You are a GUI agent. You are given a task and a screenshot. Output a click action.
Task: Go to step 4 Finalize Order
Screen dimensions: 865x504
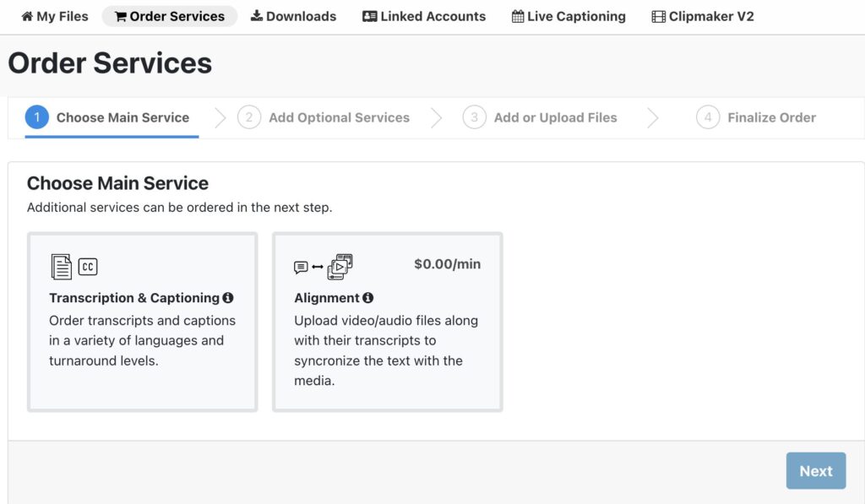(x=757, y=118)
